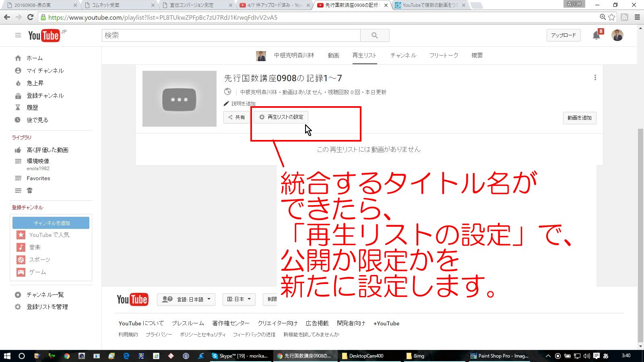
Task: Click the empty playlist thumbnail
Action: point(180,99)
